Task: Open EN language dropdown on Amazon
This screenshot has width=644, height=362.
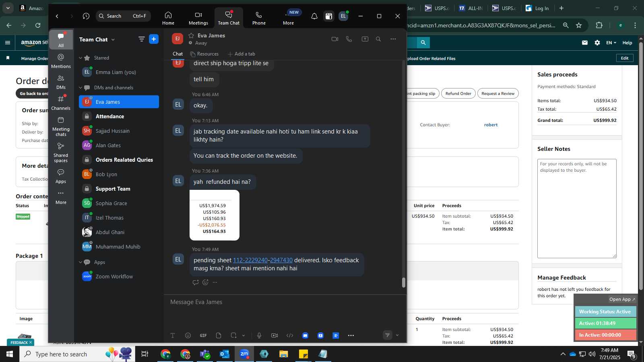Action: (611, 43)
